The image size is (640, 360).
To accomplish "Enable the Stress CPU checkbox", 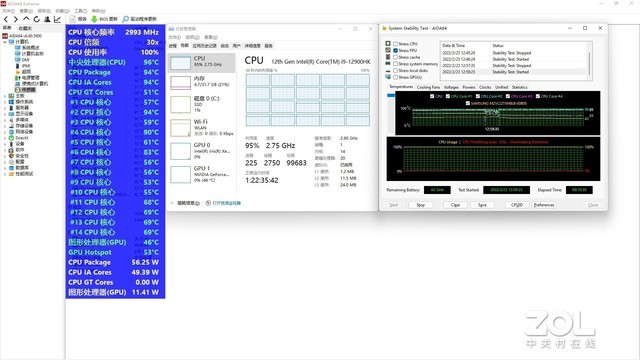I will coord(395,44).
